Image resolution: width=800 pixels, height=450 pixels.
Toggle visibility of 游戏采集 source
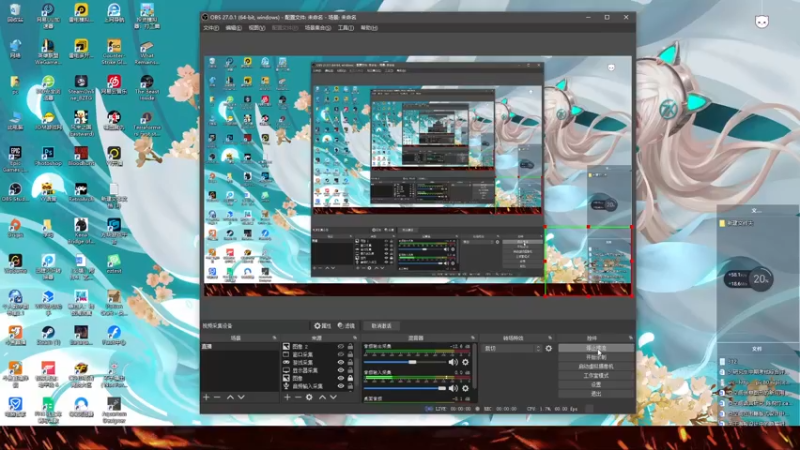pyautogui.click(x=341, y=362)
